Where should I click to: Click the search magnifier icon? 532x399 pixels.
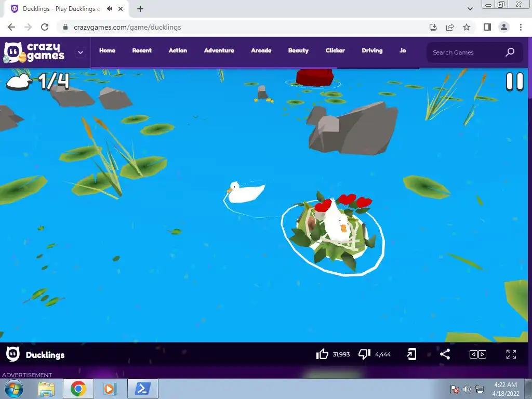[x=510, y=52]
